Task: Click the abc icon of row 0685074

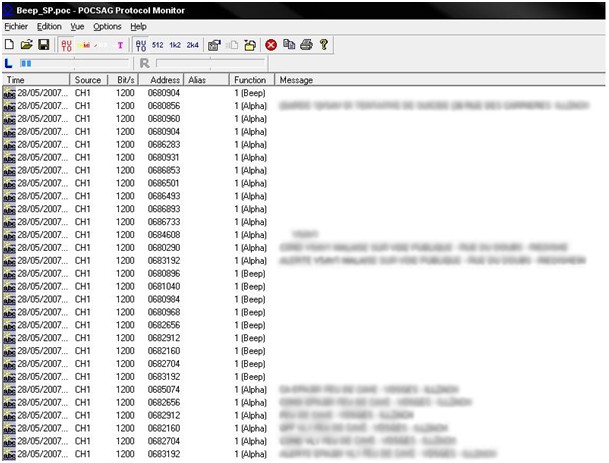Action: tap(9, 390)
